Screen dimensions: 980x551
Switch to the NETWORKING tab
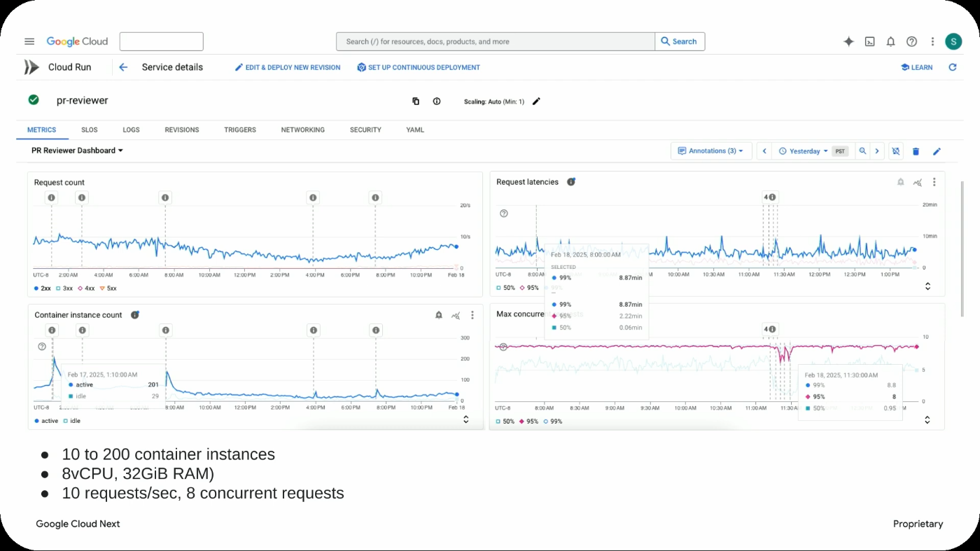(303, 130)
